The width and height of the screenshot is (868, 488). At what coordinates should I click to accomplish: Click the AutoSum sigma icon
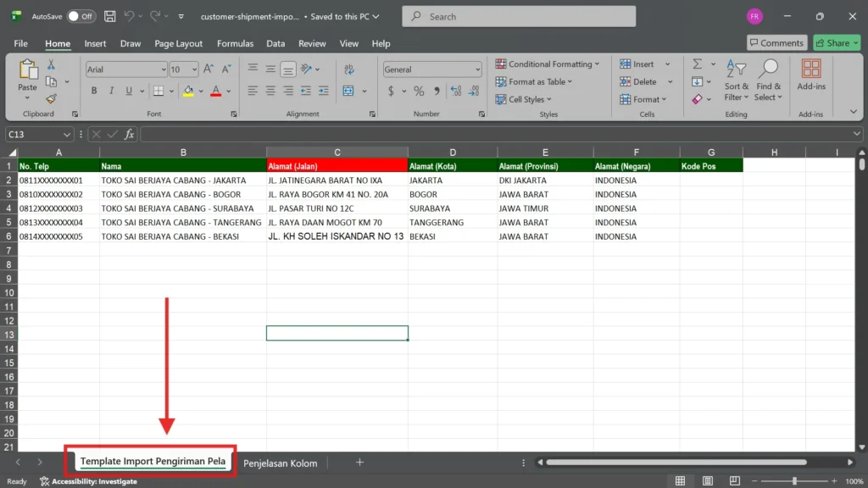click(x=698, y=64)
